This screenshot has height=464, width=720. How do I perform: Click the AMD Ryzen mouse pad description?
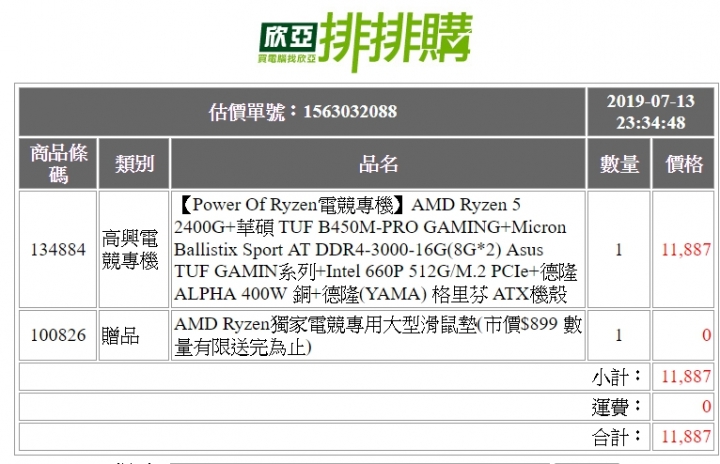[378, 335]
